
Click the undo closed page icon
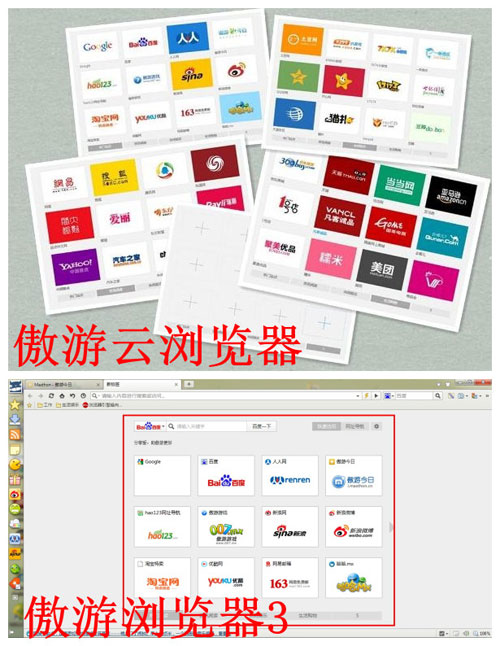(x=72, y=396)
